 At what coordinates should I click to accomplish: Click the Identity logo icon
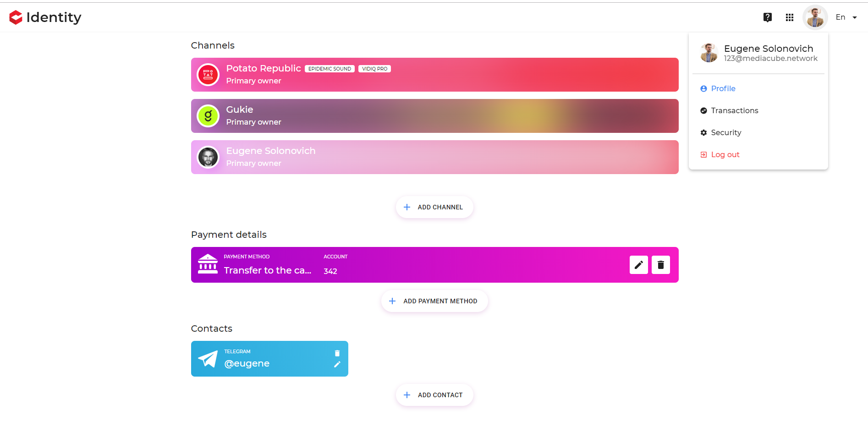(16, 17)
